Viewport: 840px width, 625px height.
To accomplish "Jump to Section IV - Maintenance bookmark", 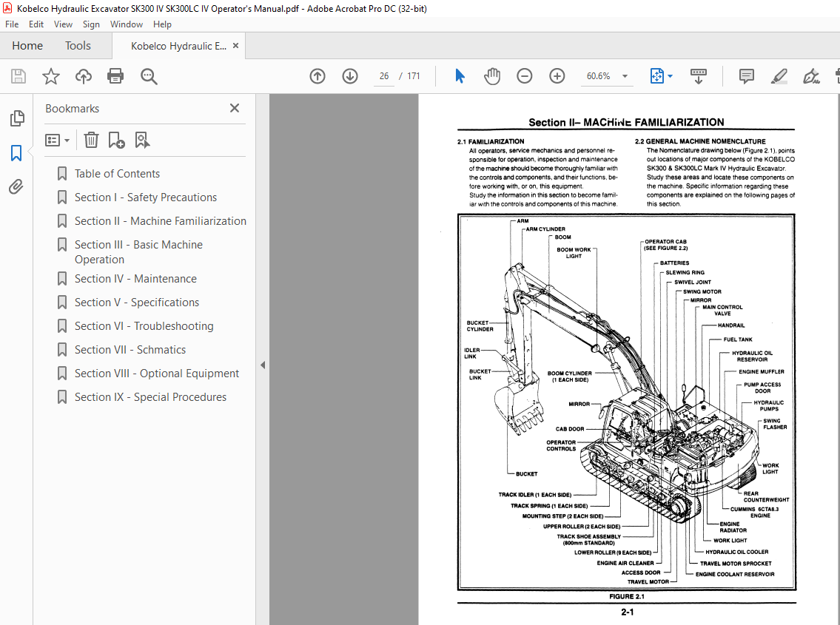I will click(x=135, y=279).
